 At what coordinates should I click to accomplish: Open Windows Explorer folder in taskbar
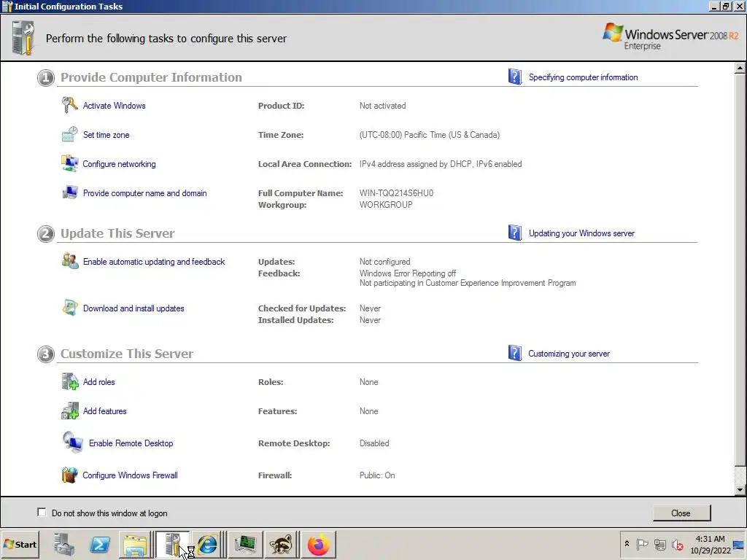coord(135,544)
